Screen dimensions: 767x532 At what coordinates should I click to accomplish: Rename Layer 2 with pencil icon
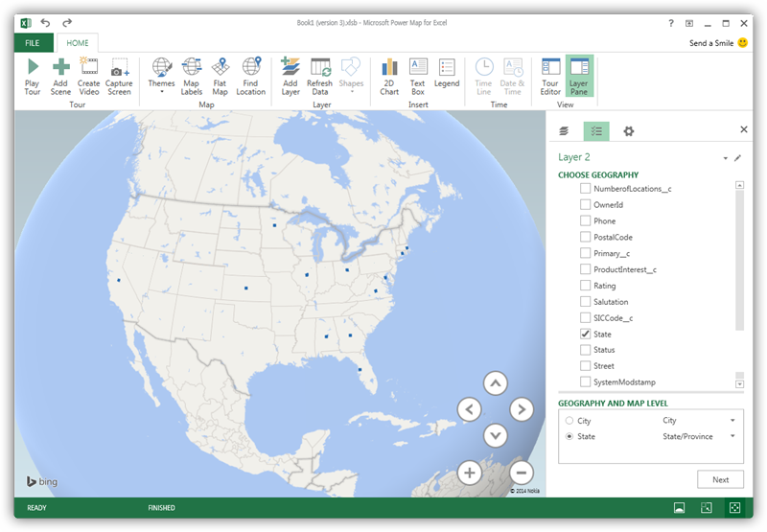(737, 157)
